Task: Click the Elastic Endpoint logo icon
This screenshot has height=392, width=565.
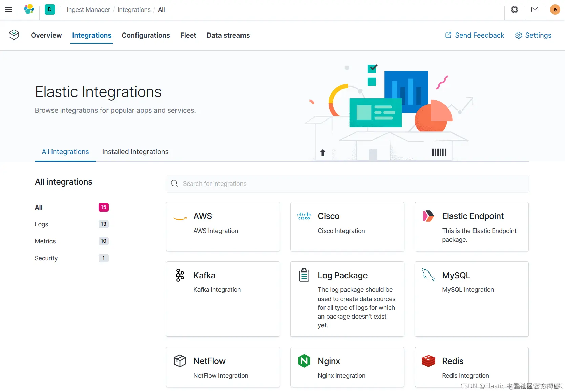Action: coord(428,216)
